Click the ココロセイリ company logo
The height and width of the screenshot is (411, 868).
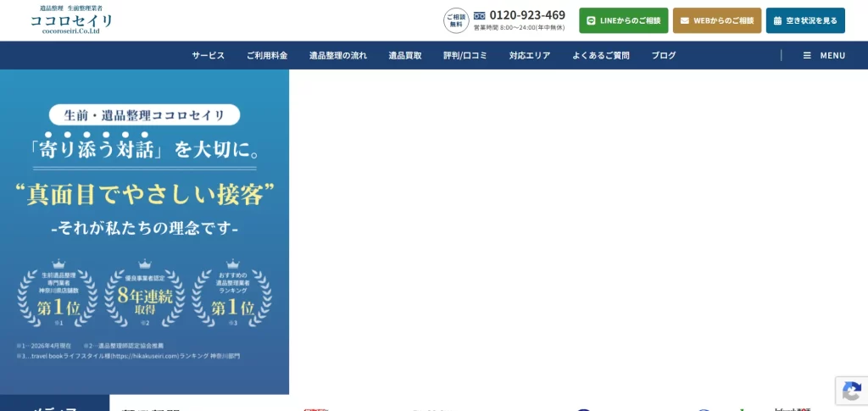coord(71,19)
